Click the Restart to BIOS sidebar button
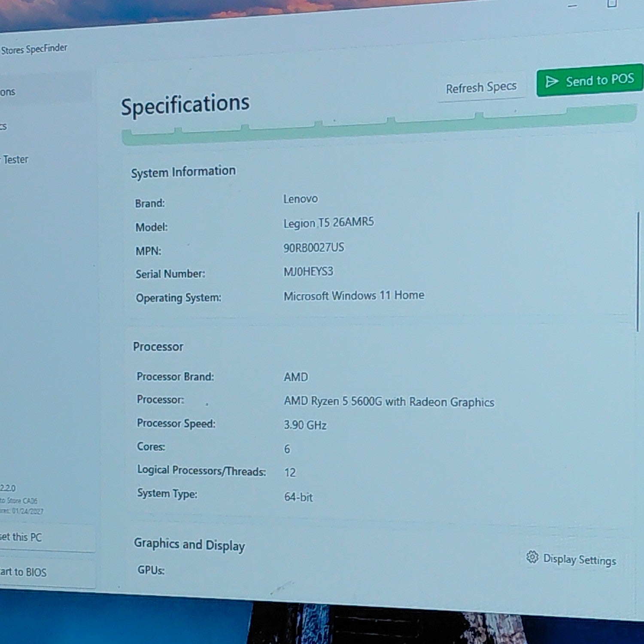This screenshot has width=644, height=644. point(47,573)
